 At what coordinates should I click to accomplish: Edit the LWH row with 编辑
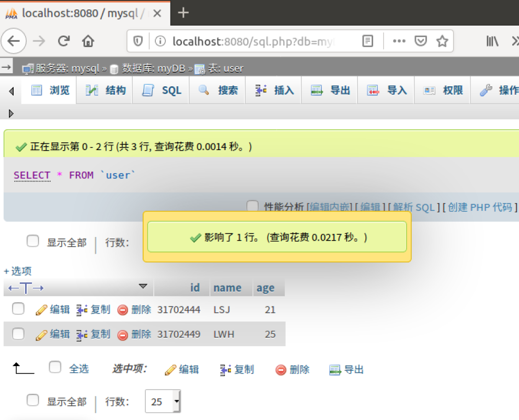[53, 335]
